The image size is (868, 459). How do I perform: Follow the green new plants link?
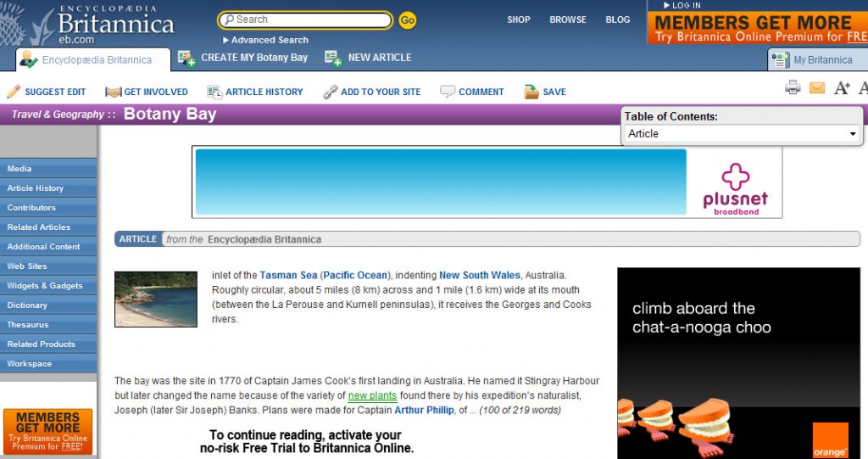point(372,395)
